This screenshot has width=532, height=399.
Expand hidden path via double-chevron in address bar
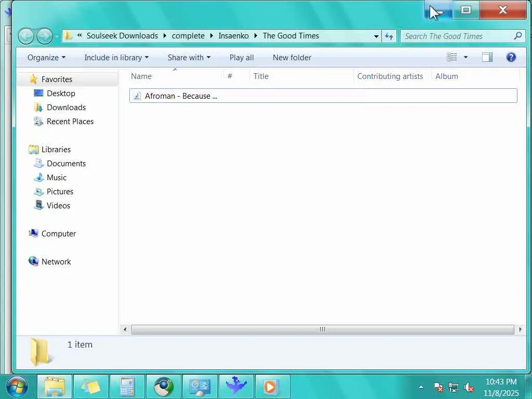coord(79,35)
